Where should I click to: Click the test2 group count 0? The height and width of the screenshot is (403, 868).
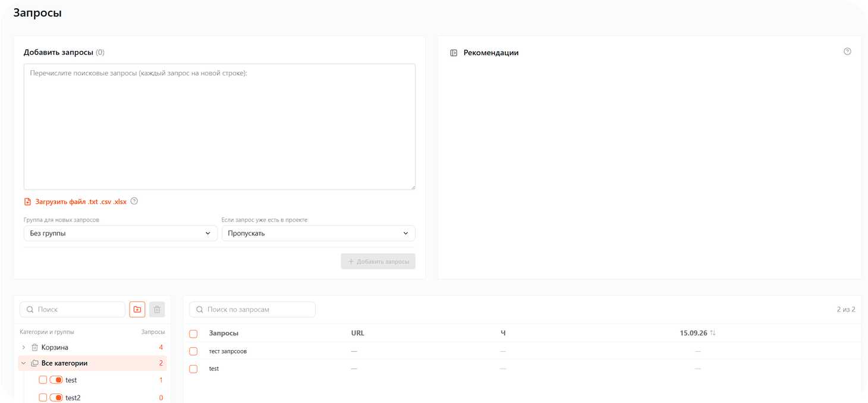pos(161,398)
